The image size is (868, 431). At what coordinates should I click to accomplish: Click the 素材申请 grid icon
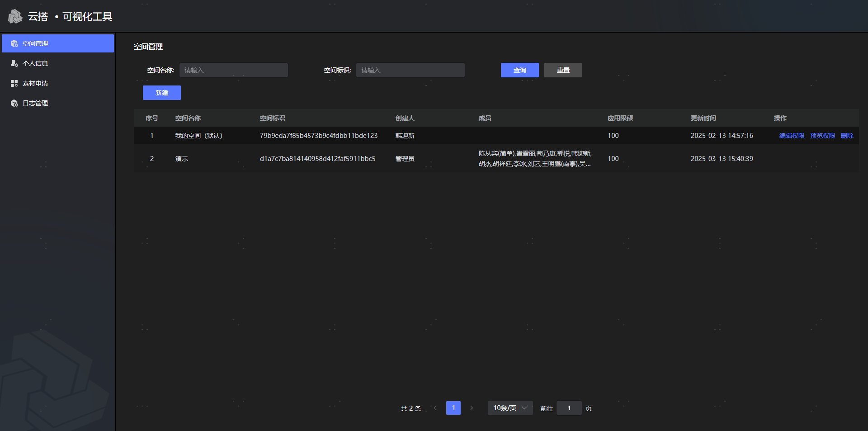click(x=14, y=83)
